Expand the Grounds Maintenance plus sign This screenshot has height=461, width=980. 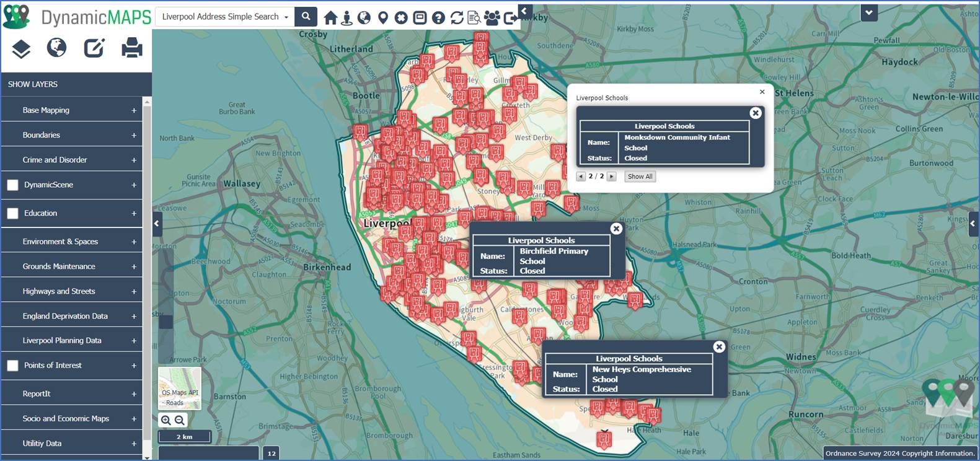(x=134, y=266)
